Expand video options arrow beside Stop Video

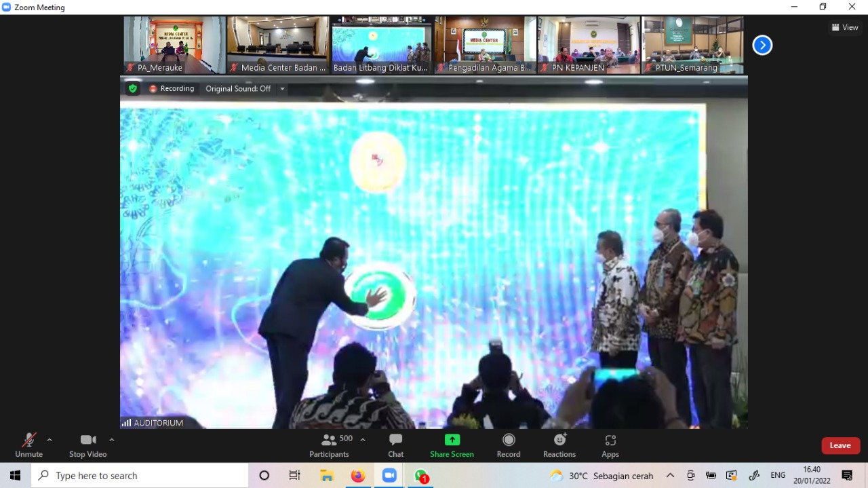tap(112, 440)
